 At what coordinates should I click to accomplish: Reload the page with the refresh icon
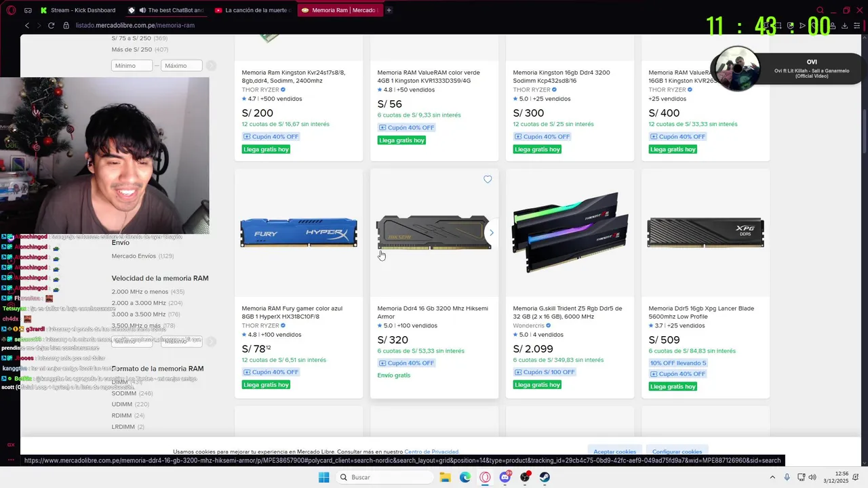click(51, 25)
